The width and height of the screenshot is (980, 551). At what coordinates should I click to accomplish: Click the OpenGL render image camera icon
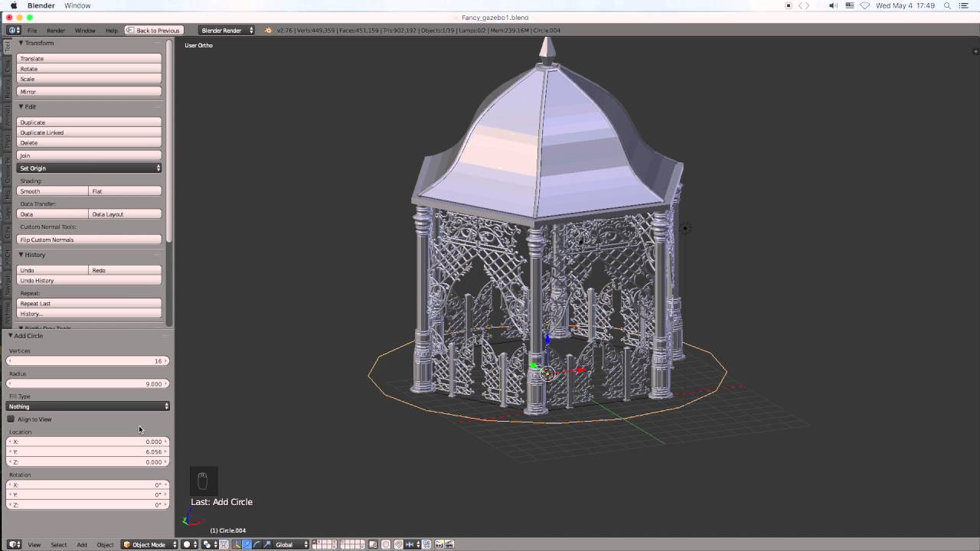439,544
